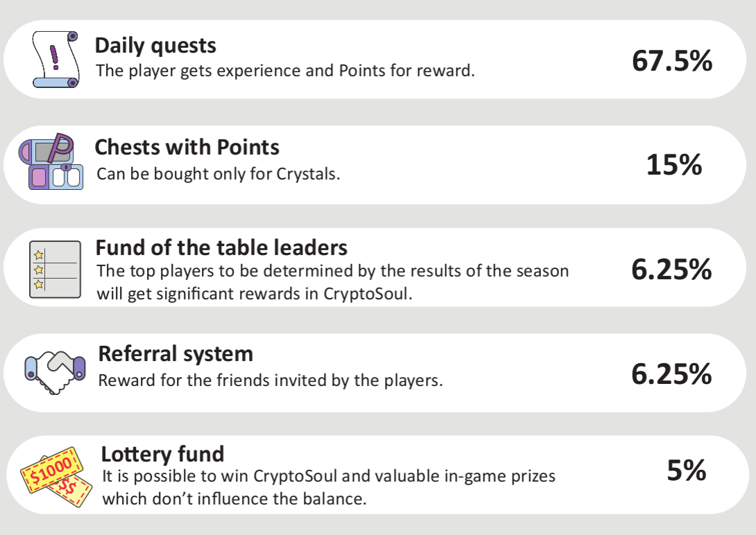Click 'Reward for the friends invited' description

click(x=270, y=380)
